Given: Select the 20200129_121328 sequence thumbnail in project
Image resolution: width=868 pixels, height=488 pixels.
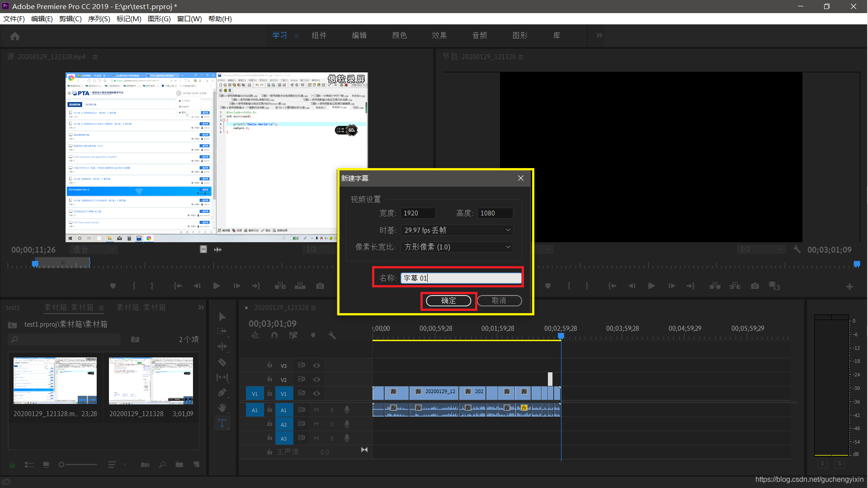Looking at the screenshot, I should [x=151, y=380].
